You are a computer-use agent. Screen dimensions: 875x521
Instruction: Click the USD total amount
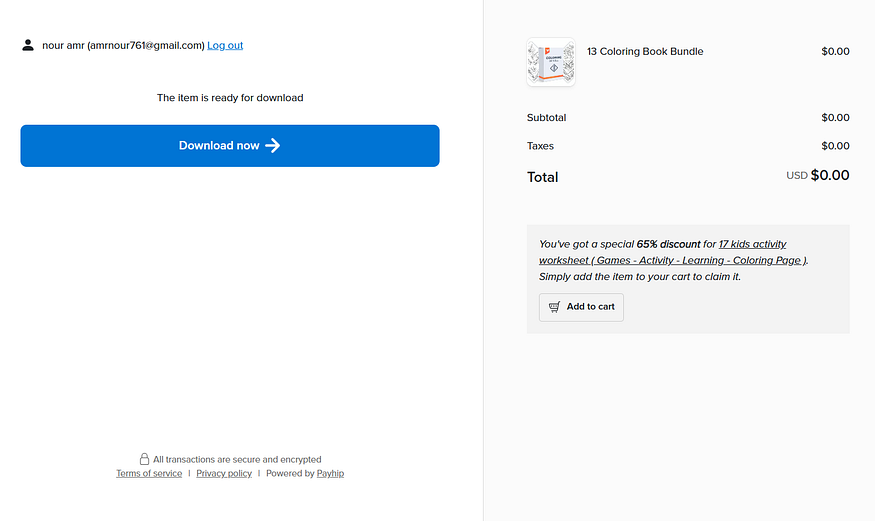[x=818, y=175]
